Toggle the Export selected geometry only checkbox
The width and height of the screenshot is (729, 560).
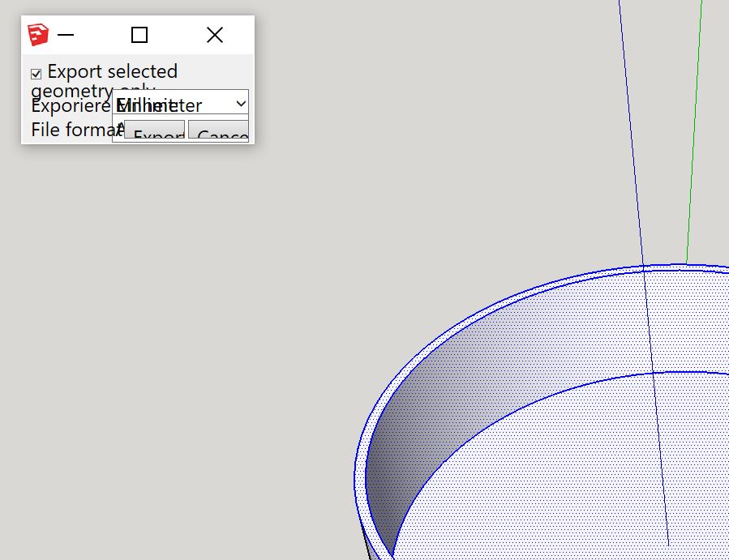tap(36, 74)
